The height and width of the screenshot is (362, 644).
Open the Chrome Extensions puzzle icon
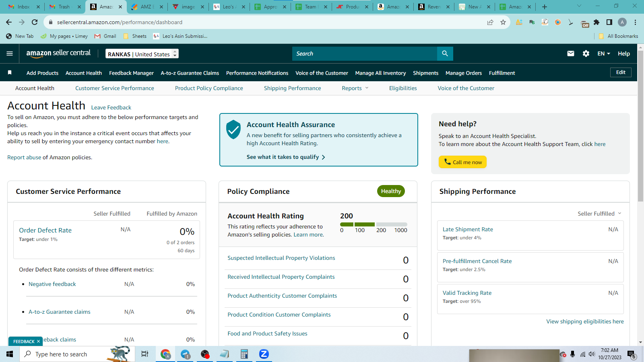(597, 22)
